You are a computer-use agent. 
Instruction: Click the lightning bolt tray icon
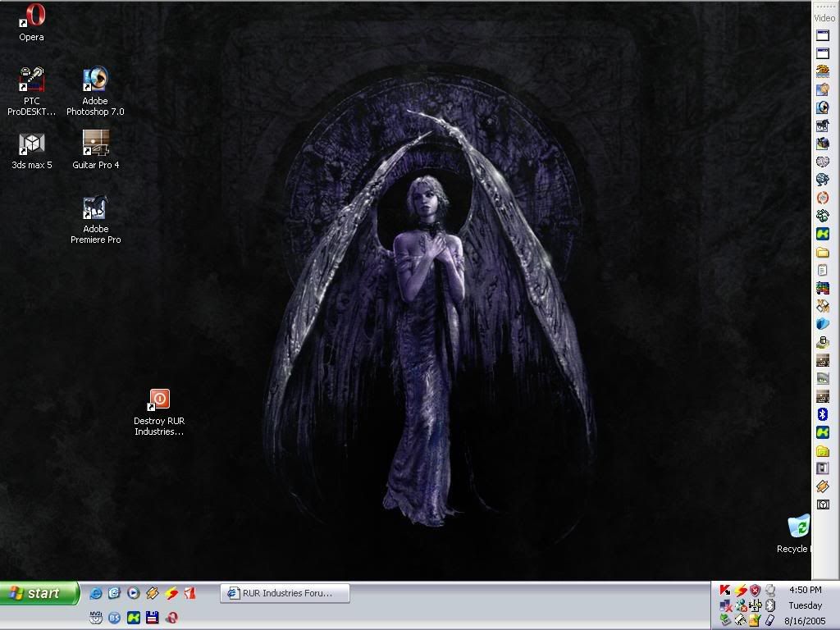pyautogui.click(x=741, y=591)
